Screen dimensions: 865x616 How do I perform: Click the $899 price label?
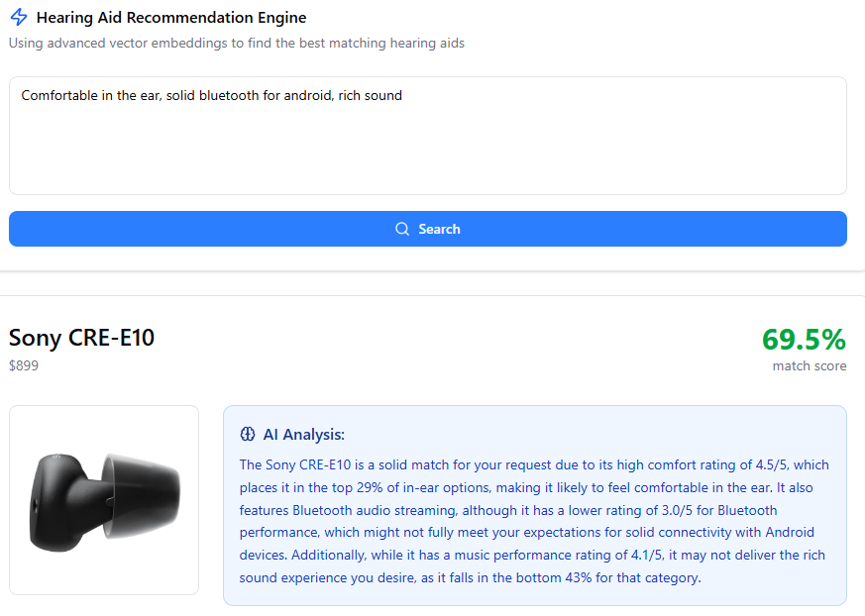point(24,365)
